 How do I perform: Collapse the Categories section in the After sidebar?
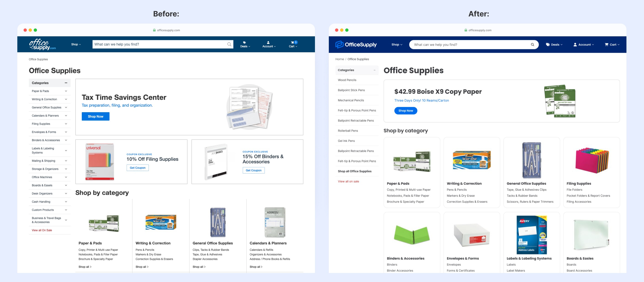pos(374,70)
